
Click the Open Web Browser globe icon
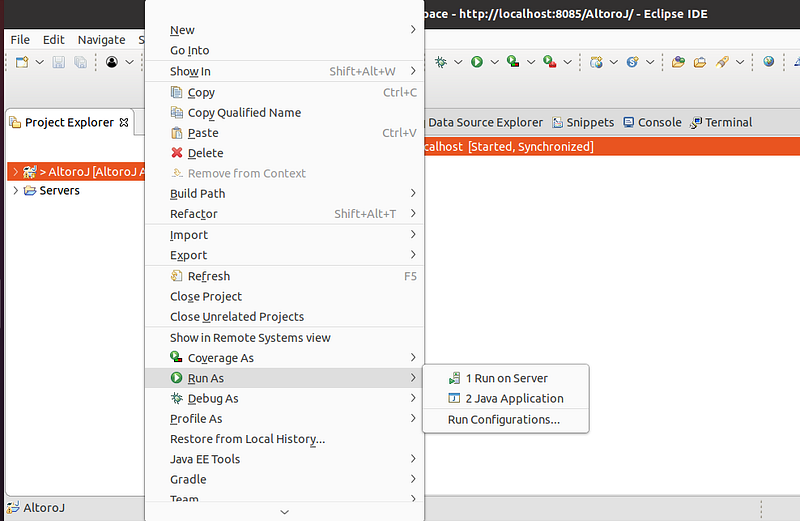click(768, 62)
